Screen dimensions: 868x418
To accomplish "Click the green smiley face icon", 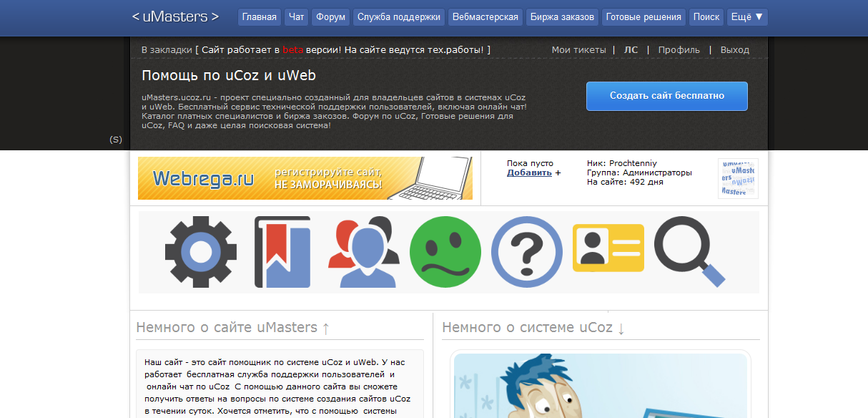I will point(445,252).
